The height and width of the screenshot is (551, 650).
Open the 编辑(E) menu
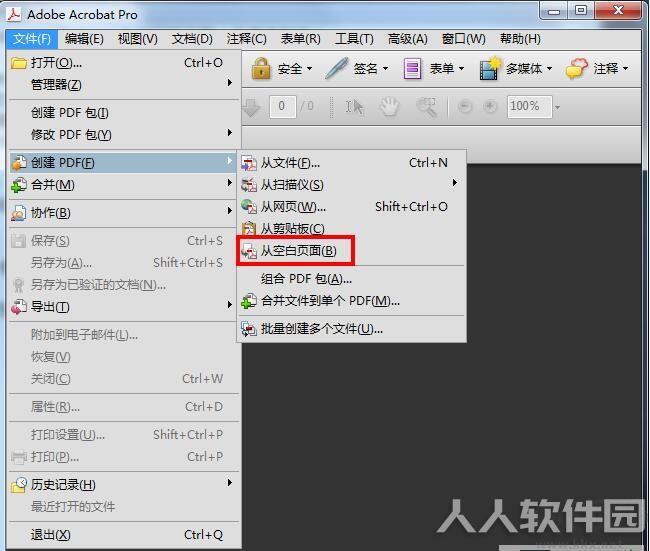pyautogui.click(x=84, y=39)
